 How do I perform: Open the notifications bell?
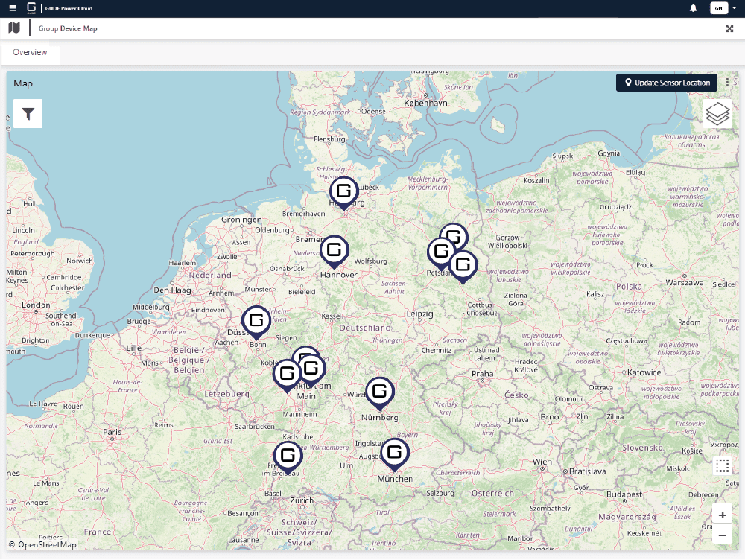point(693,8)
